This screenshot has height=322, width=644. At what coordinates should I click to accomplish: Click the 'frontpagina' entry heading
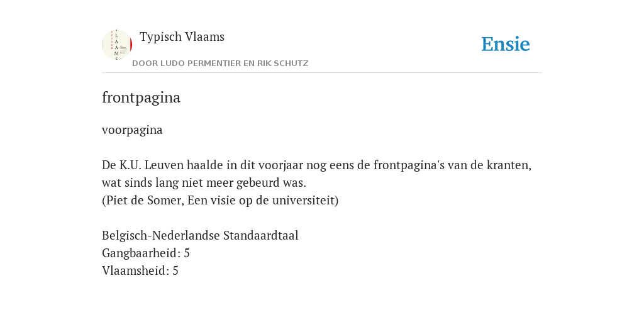click(141, 97)
